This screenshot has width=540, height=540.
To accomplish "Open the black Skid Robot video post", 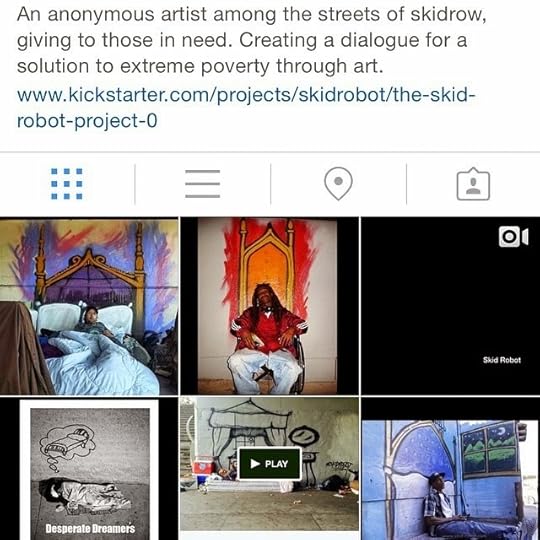I will pos(450,306).
